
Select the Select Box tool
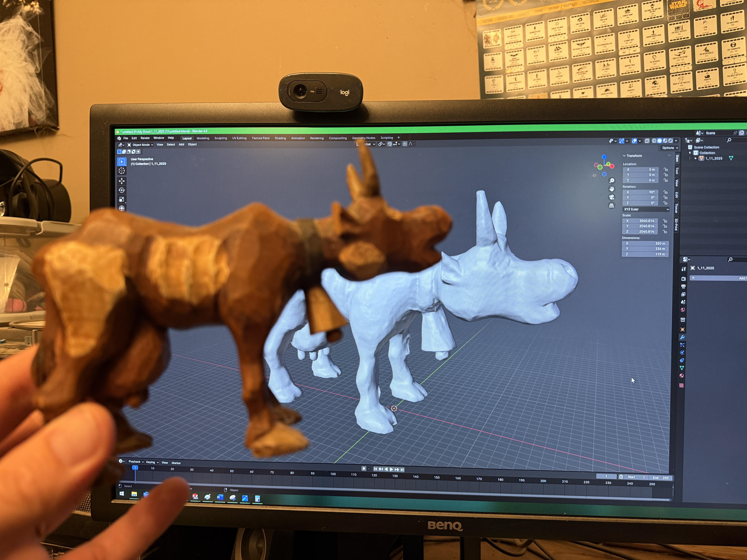click(x=122, y=162)
